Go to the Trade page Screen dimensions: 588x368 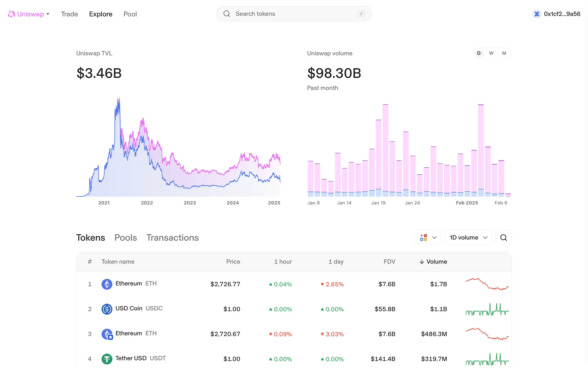click(69, 14)
